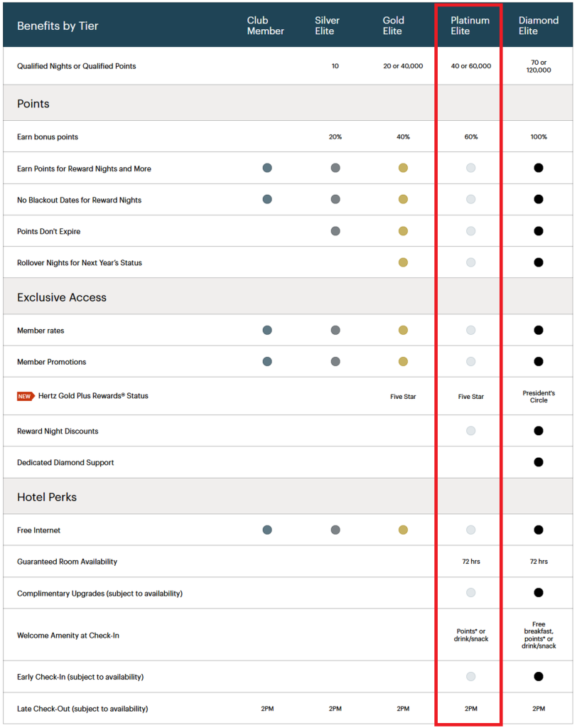Image resolution: width=577 pixels, height=728 pixels.
Task: Click Platinum Elite dot for Reward Night Discounts
Action: tap(470, 431)
